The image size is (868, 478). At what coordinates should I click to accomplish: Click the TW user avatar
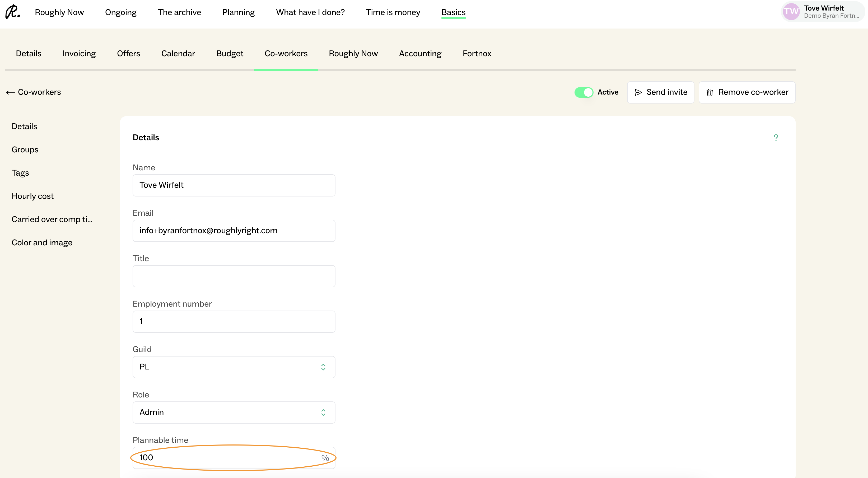point(791,12)
